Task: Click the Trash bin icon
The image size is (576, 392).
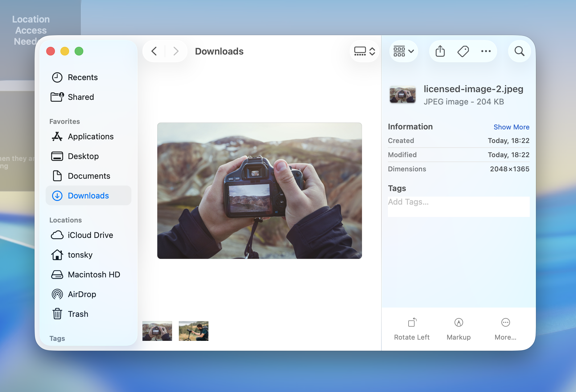Action: pos(57,314)
